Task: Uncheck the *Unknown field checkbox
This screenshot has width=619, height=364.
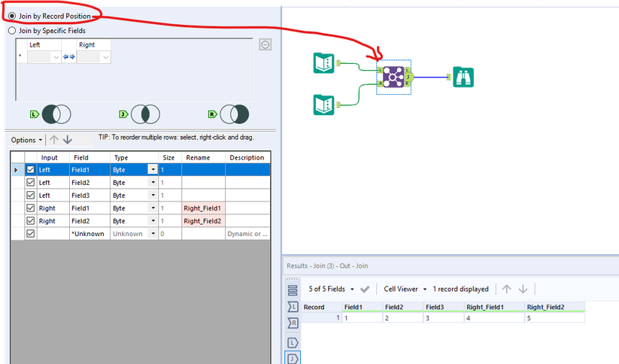Action: point(30,234)
